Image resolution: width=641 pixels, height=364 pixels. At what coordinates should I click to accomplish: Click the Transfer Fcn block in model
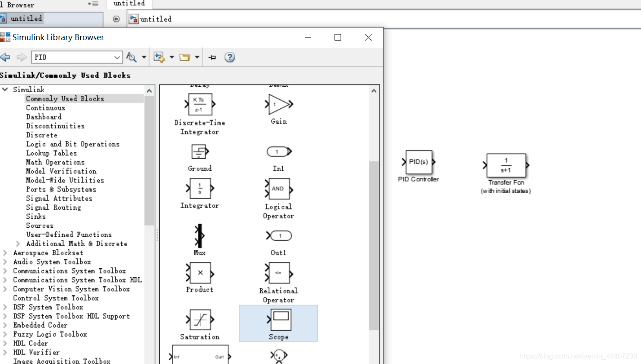[x=506, y=165]
